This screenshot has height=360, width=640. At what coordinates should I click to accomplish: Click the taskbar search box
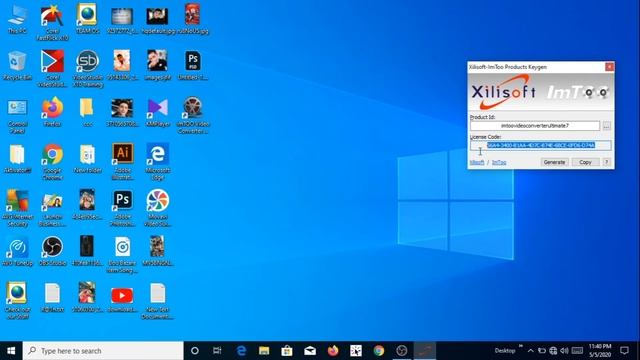pos(103,351)
